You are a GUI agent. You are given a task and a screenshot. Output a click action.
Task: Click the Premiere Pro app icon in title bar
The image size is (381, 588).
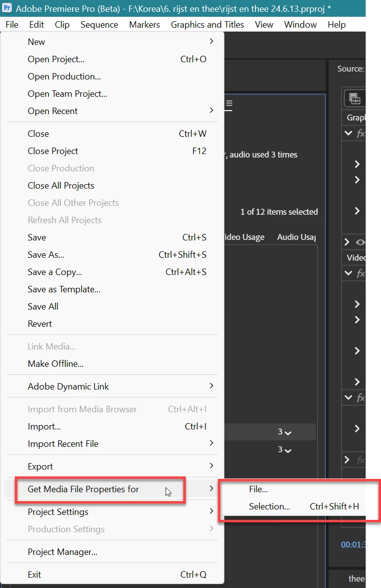click(x=7, y=7)
